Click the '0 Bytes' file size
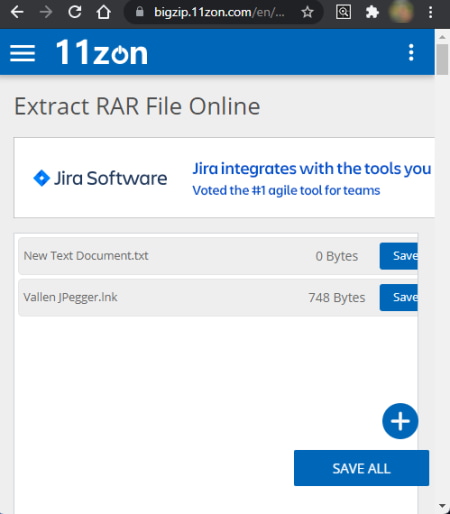The width and height of the screenshot is (450, 514). tap(337, 256)
